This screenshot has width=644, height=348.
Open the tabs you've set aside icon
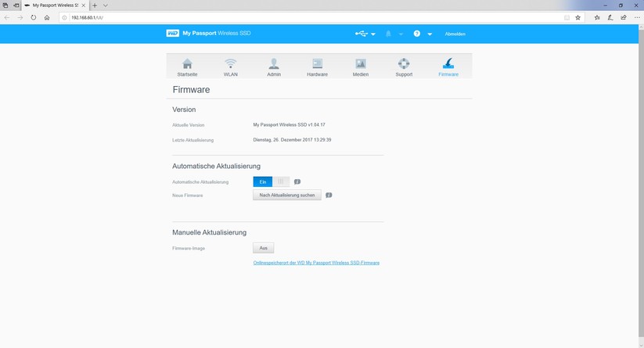[5, 5]
